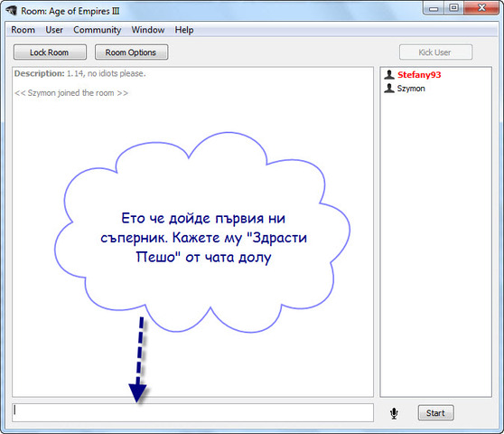The image size is (504, 434).
Task: Open the User menu
Action: [x=54, y=30]
